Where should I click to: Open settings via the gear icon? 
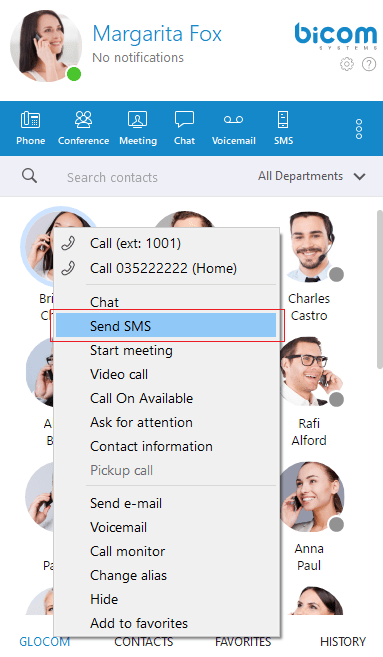[347, 64]
